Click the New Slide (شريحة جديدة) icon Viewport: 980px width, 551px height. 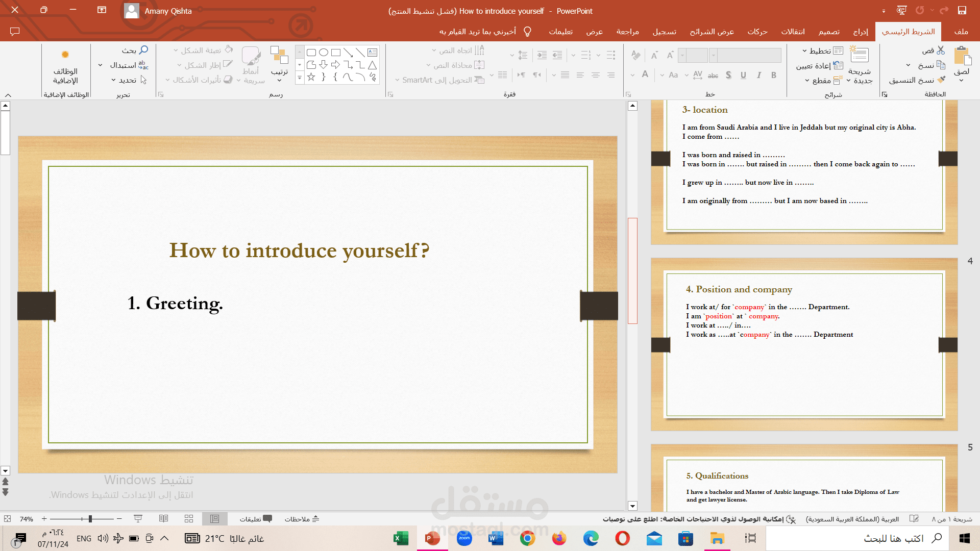(860, 55)
